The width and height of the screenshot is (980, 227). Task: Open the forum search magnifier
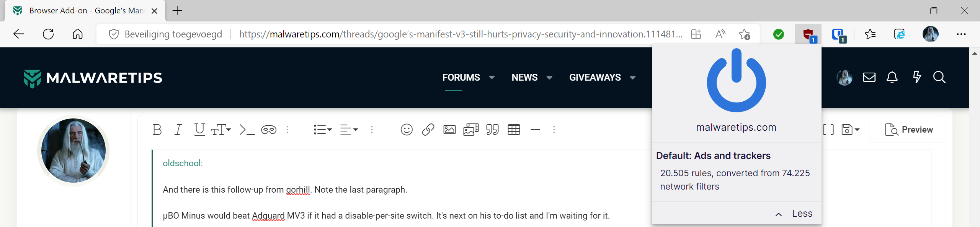[939, 78]
